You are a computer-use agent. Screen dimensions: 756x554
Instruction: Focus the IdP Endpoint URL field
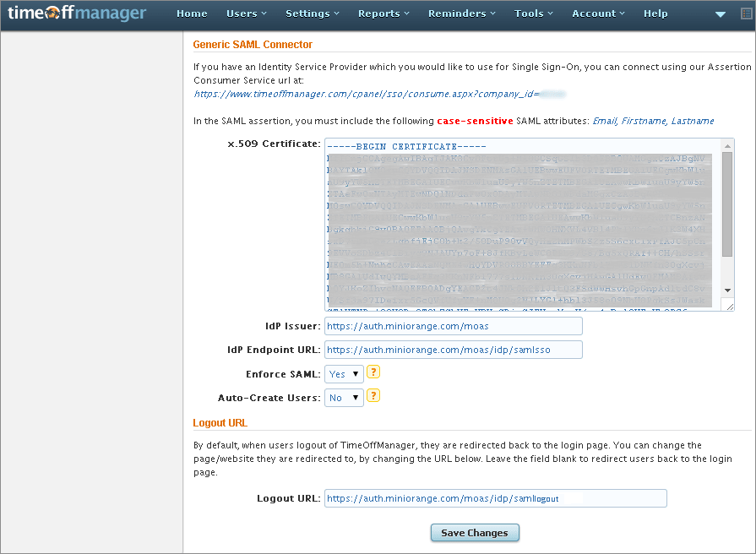point(454,350)
